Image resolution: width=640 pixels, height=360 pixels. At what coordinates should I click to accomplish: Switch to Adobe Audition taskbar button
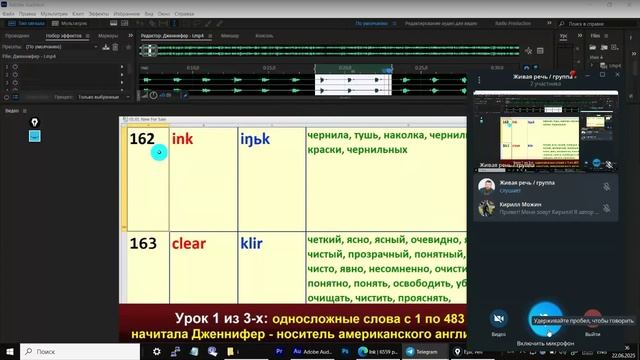pyautogui.click(x=313, y=351)
